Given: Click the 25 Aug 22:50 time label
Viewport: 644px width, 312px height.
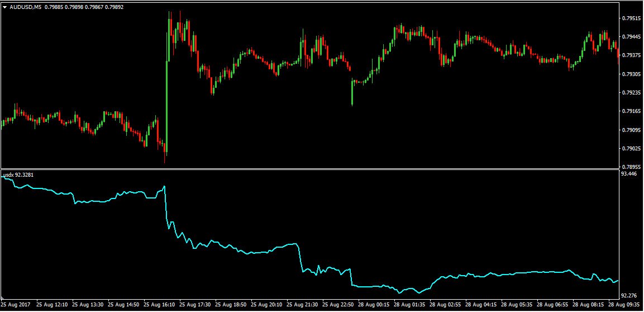Looking at the screenshot, I should click(x=337, y=305).
